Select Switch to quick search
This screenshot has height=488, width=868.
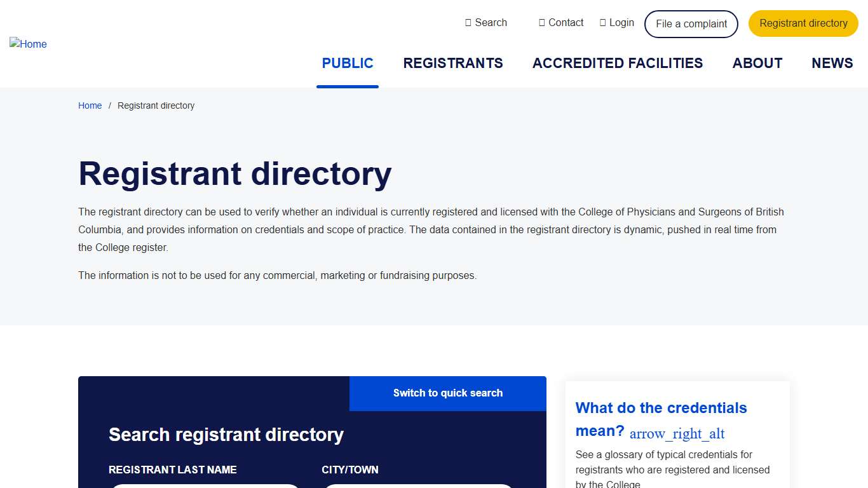[447, 393]
